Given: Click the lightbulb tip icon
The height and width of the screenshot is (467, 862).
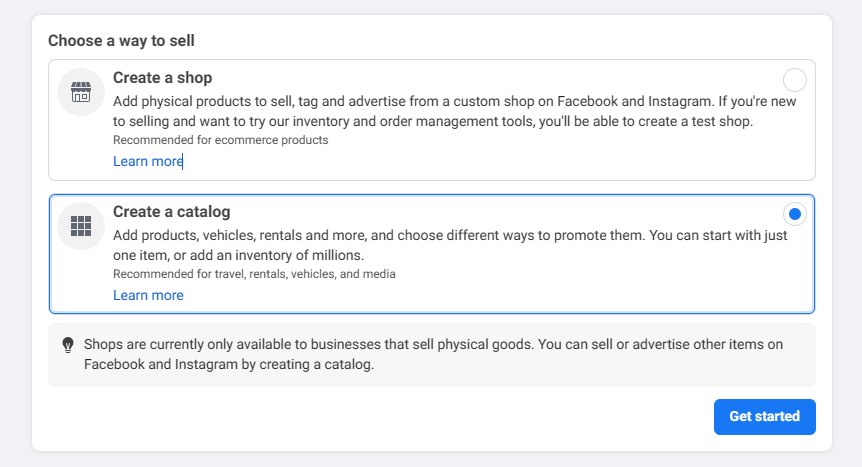Looking at the screenshot, I should click(x=68, y=344).
